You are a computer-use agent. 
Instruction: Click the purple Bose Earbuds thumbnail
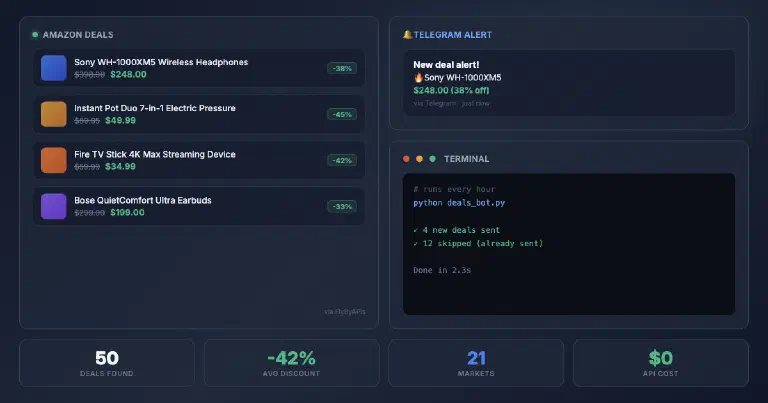(53, 206)
